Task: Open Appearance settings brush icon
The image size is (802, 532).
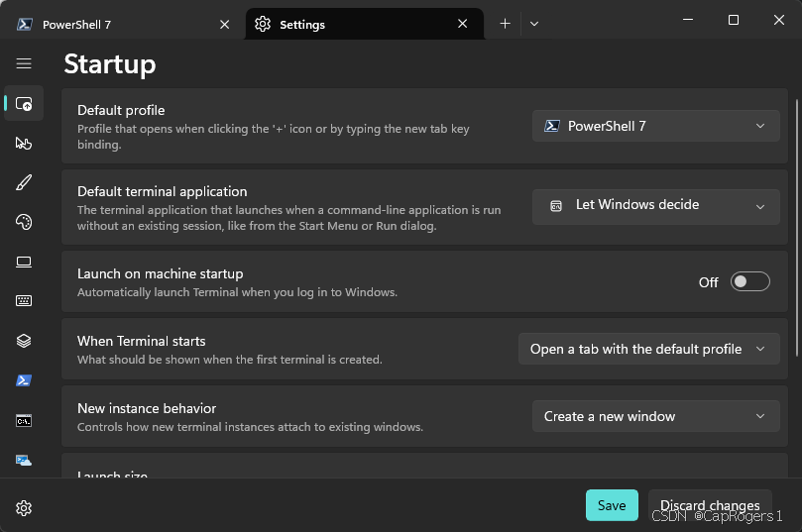Action: tap(24, 182)
